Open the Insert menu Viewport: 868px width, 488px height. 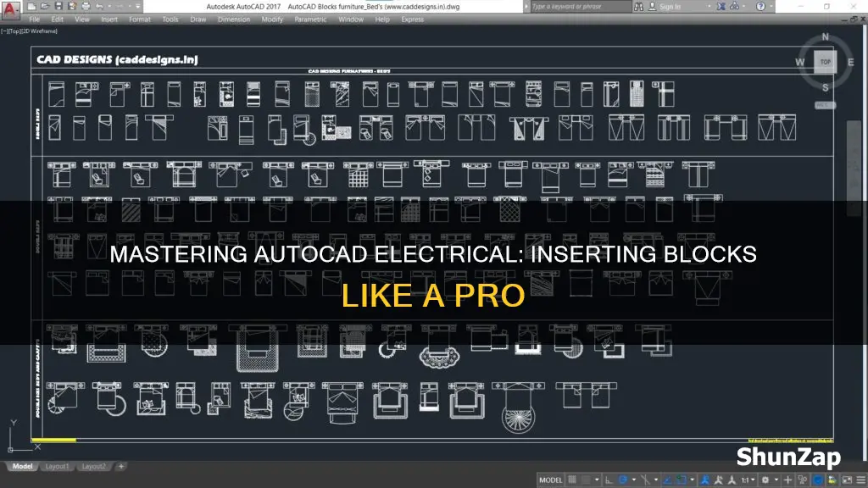point(109,19)
